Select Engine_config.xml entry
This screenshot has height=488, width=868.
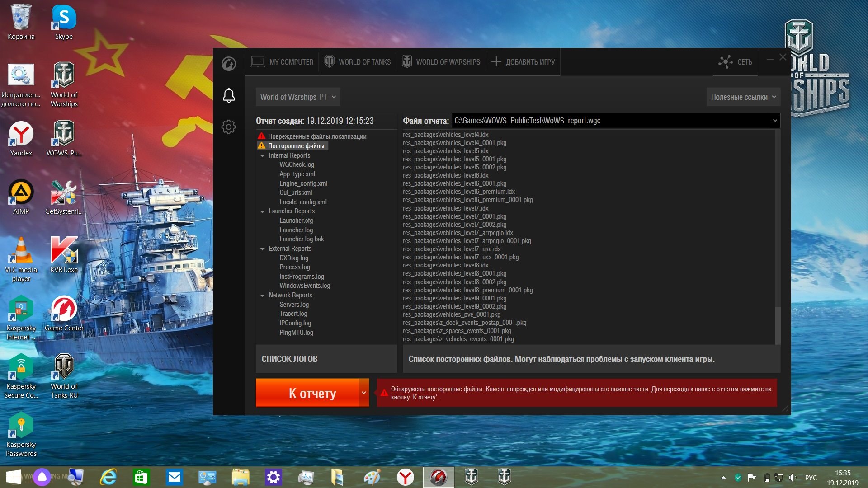303,183
